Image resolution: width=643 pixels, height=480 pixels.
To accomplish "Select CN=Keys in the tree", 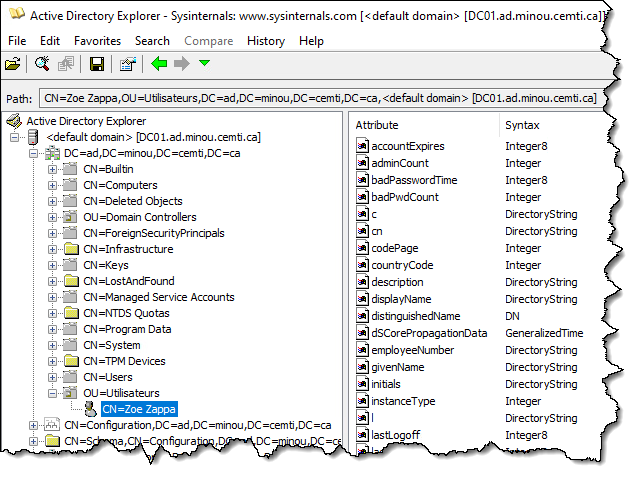I will point(106,265).
